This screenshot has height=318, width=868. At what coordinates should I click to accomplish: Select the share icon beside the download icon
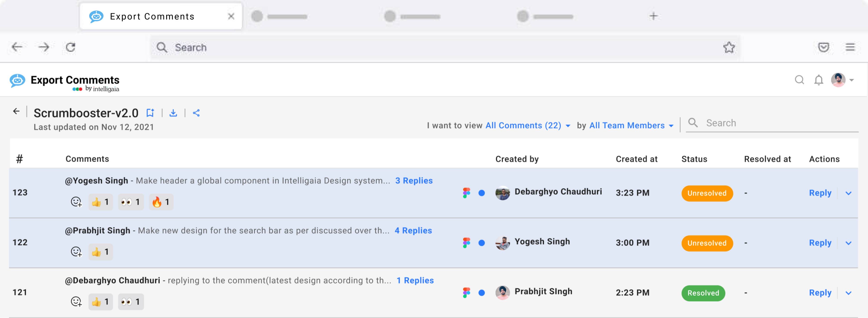point(196,113)
